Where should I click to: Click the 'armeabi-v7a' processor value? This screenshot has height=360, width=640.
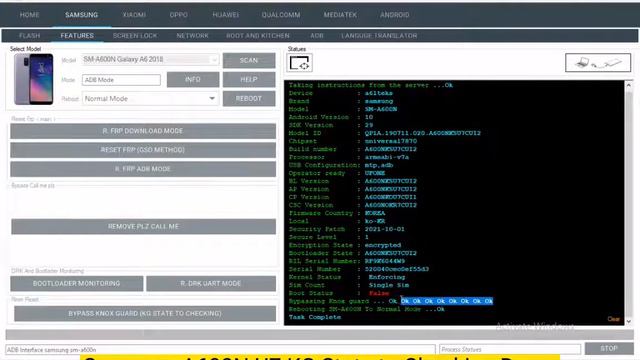(x=387, y=157)
